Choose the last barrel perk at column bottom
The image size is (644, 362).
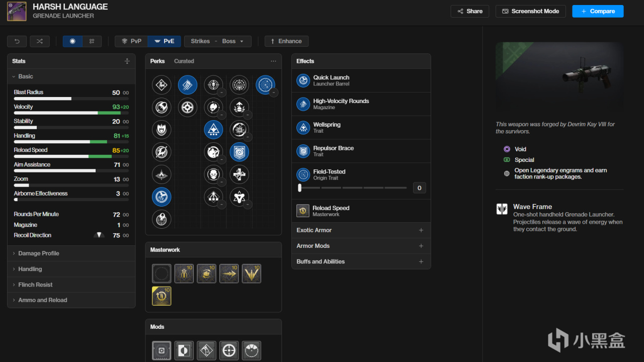tap(162, 219)
